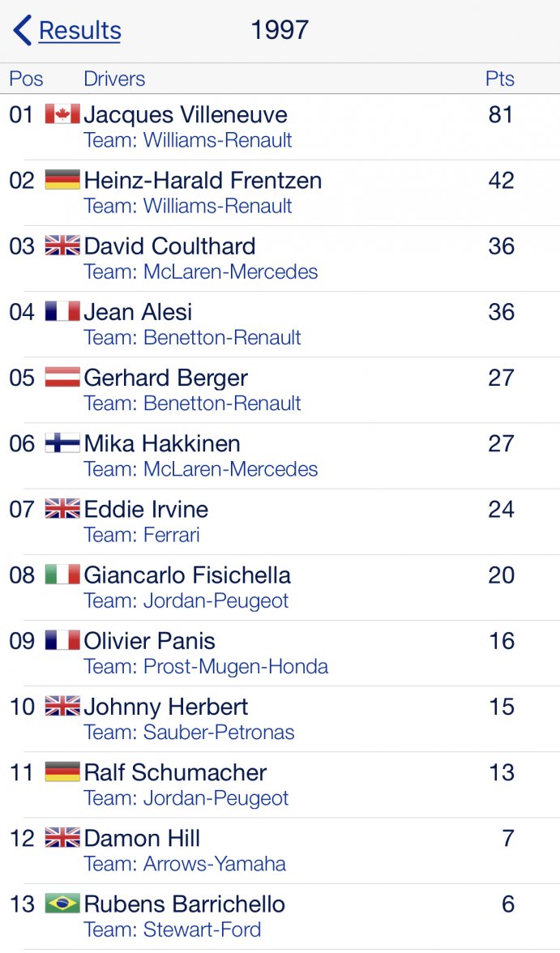Screen dimensions: 560x953
Task: Click Brazilian flag beside Rubens Barrichello
Action: (x=62, y=904)
